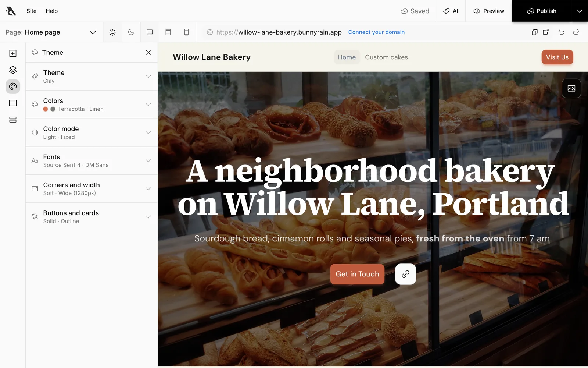This screenshot has height=368, width=588.
Task: Click the gray Linen color swatch dot
Action: 53,109
